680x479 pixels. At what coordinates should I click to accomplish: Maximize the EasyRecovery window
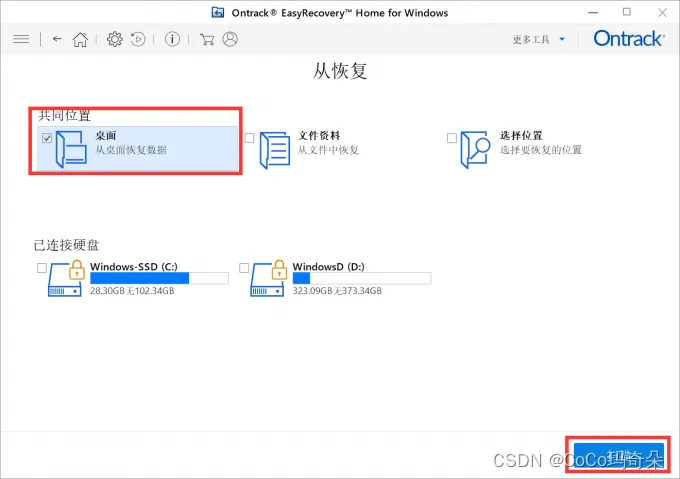click(627, 12)
